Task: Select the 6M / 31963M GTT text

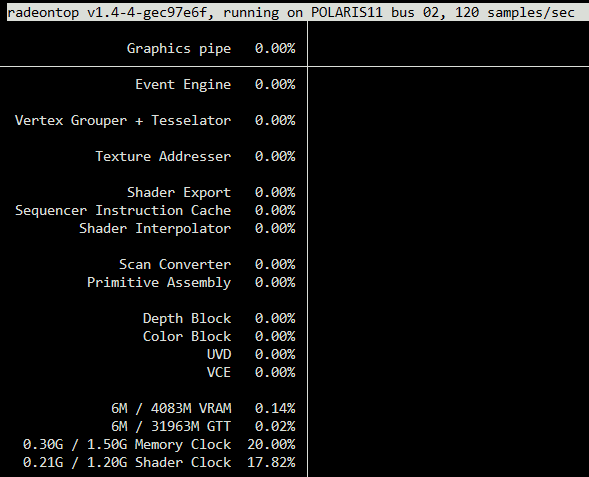Action: click(171, 426)
